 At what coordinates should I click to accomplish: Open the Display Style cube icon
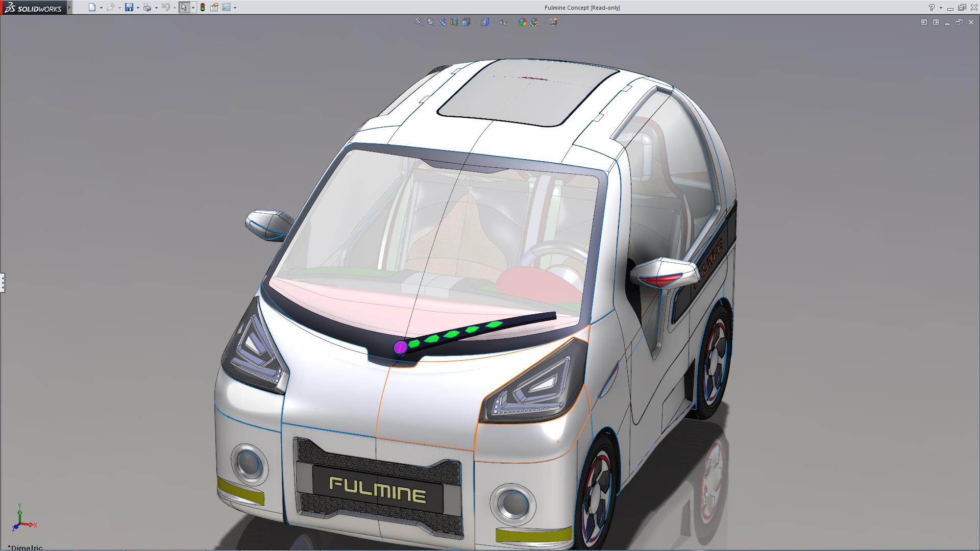[x=485, y=22]
